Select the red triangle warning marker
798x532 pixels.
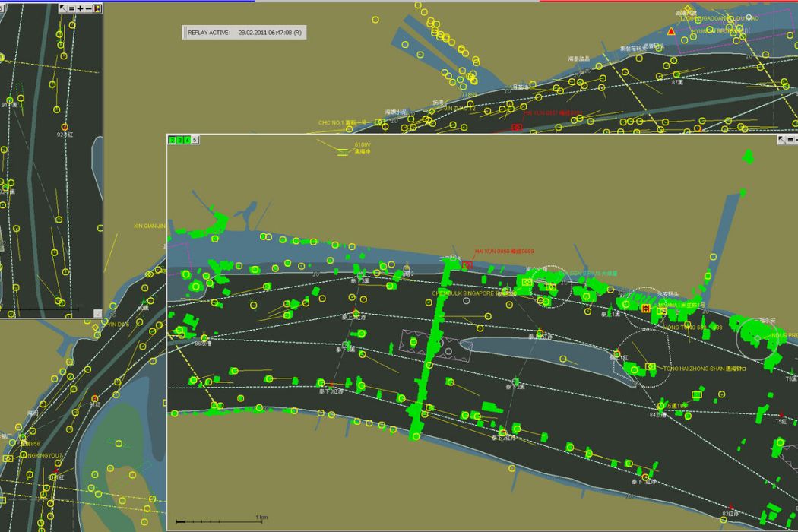click(671, 32)
